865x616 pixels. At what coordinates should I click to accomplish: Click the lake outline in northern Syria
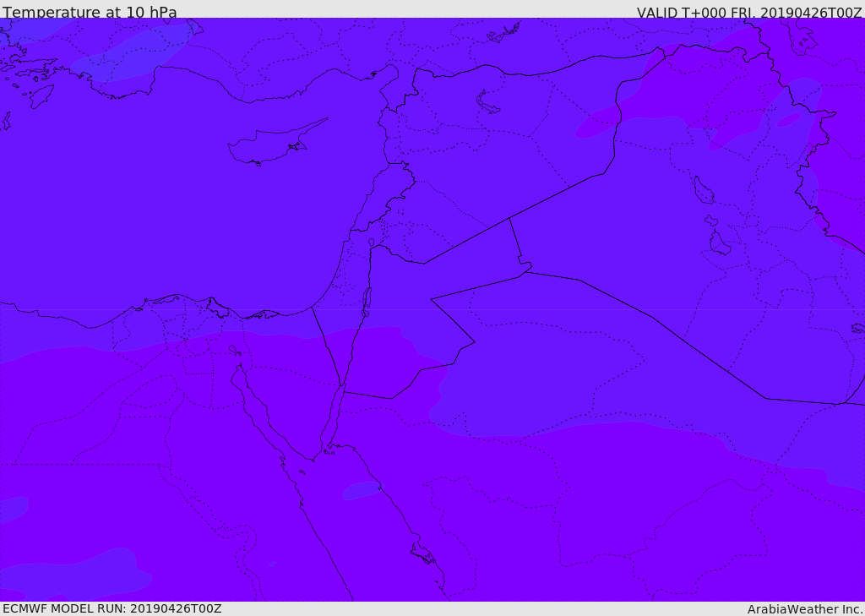point(487,103)
